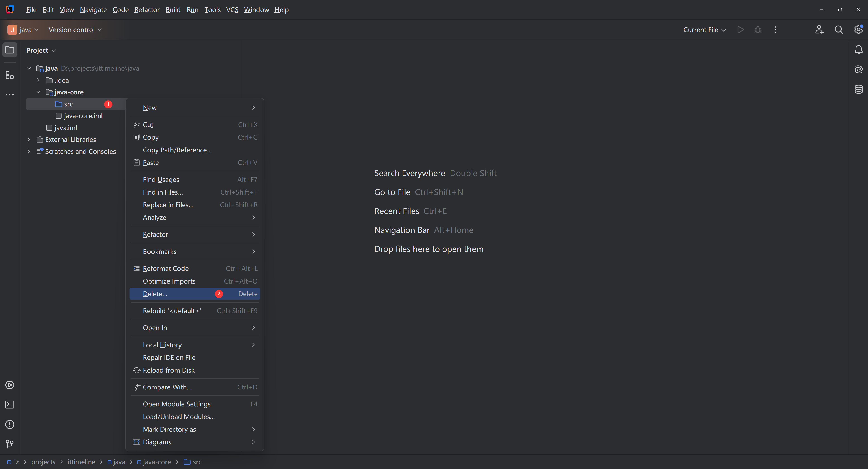The image size is (868, 469).
Task: Open the Problems tool window icon
Action: click(10, 424)
